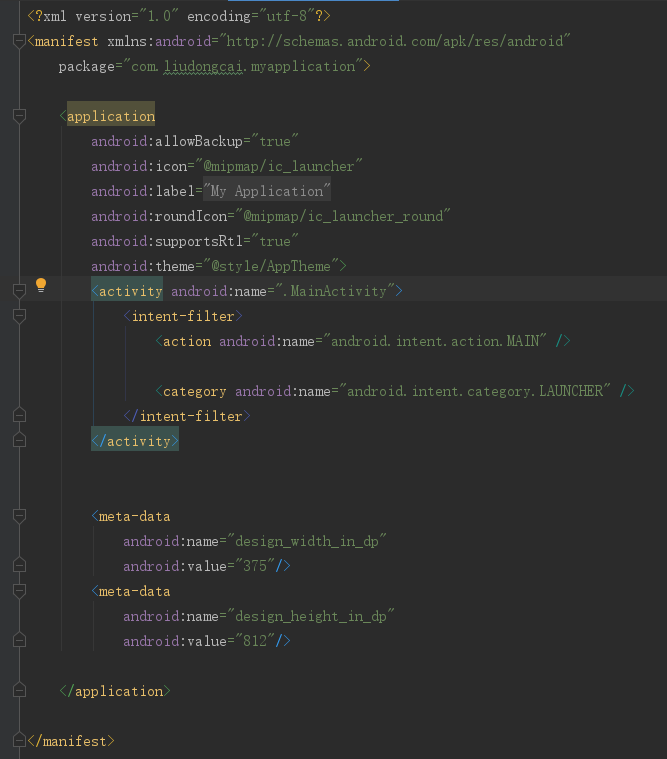Fold at the closing intent-filter marker
This screenshot has height=759, width=667.
pos(19,415)
